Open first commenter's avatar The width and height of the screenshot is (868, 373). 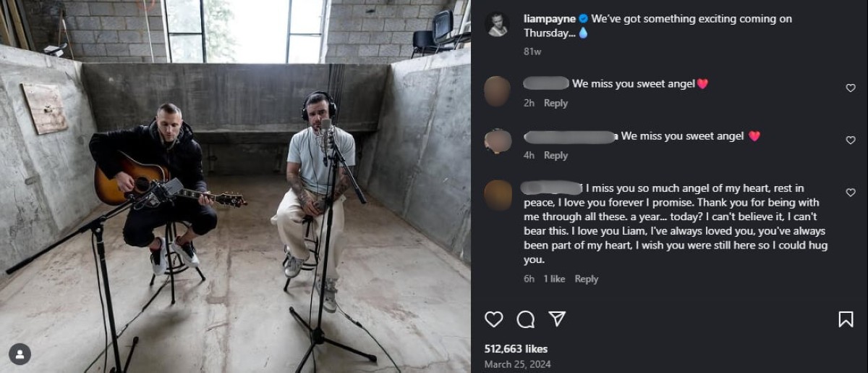(497, 91)
